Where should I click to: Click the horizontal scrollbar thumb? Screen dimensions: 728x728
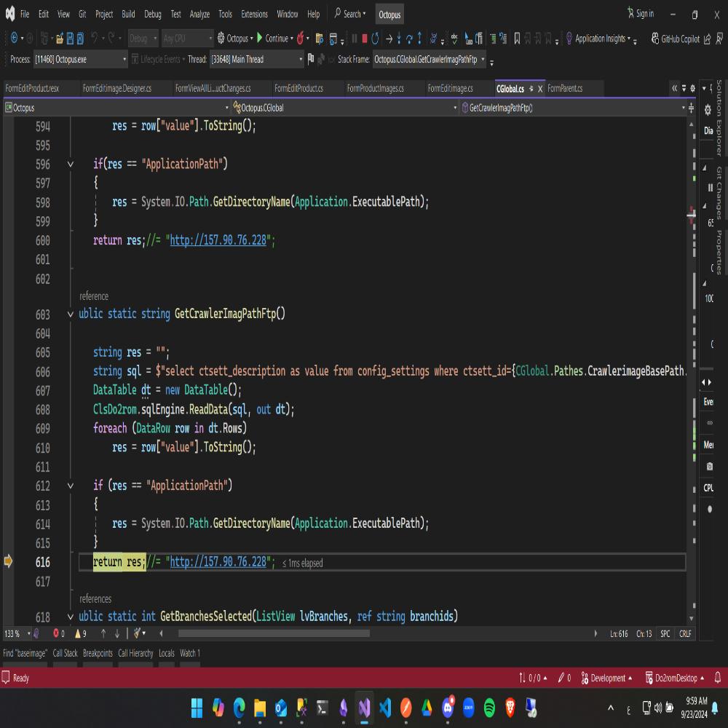274,633
